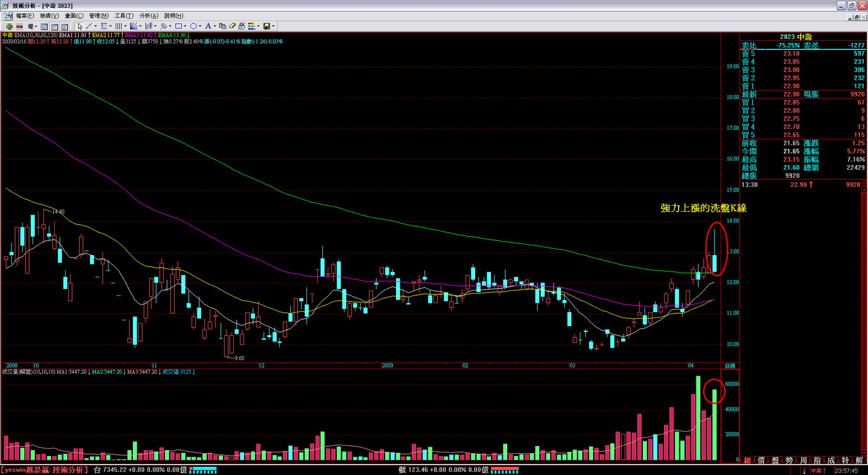Select the eraser tool

(232, 26)
